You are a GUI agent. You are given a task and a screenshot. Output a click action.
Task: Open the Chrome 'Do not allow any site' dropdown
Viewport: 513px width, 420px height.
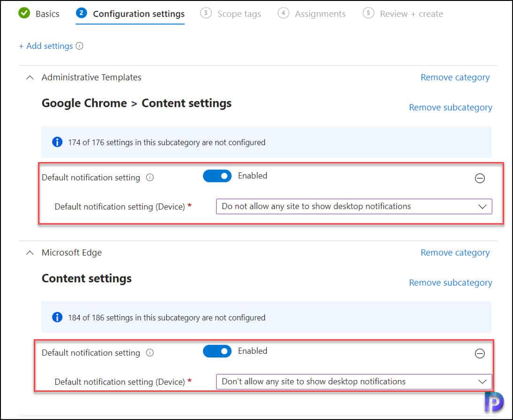pos(354,206)
